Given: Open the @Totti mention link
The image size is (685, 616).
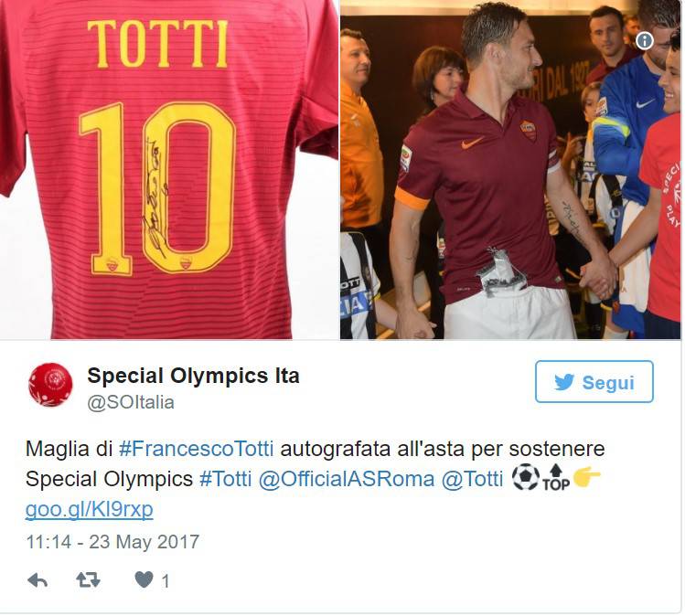Looking at the screenshot, I should tap(472, 479).
